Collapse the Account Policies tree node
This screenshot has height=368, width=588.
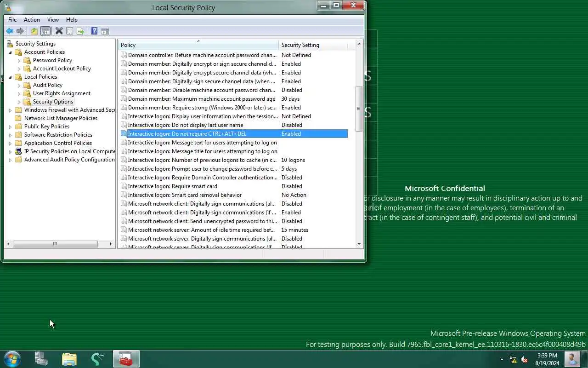coord(10,52)
